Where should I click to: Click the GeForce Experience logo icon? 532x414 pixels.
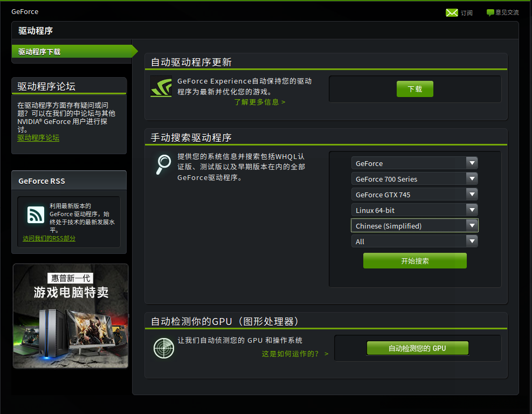click(x=161, y=86)
